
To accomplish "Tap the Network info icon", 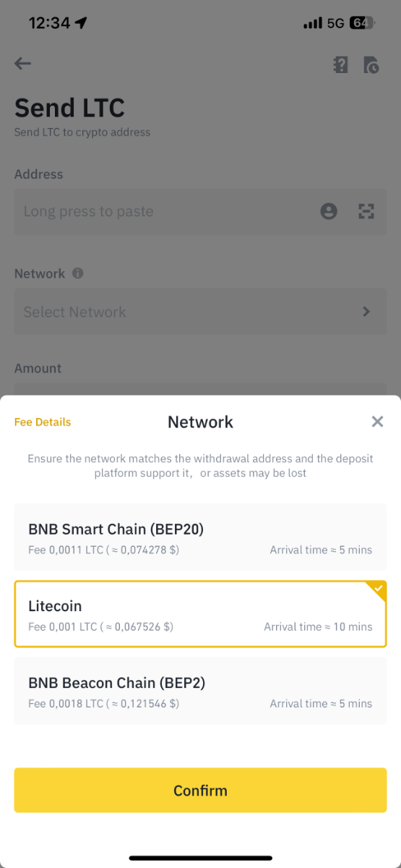I will [x=78, y=273].
